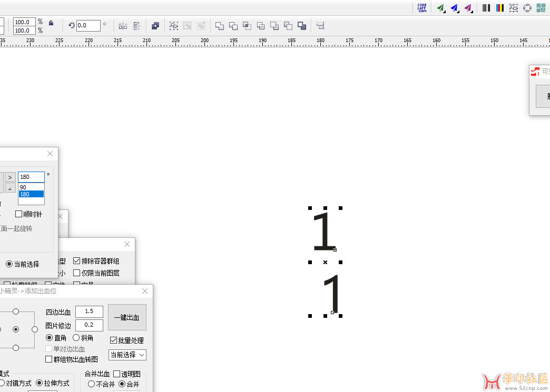Select the right anchor point radio
The image size is (550, 392).
[34, 329]
